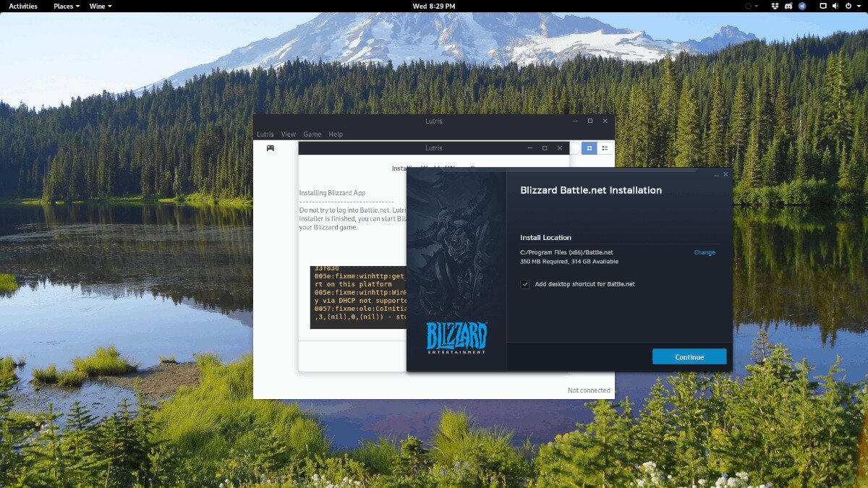Open Activities overview
The height and width of the screenshot is (488, 868).
point(23,6)
